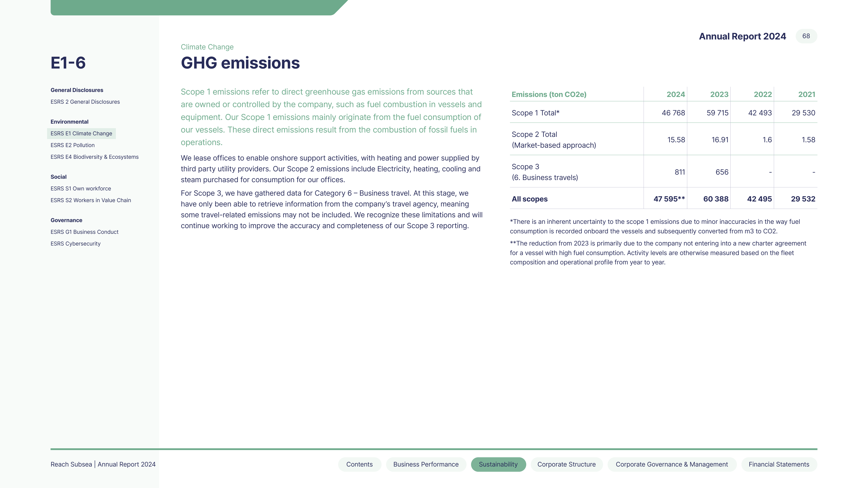Screen dimensions: 868x488
Task: Click All scopes row label
Action: coord(529,199)
